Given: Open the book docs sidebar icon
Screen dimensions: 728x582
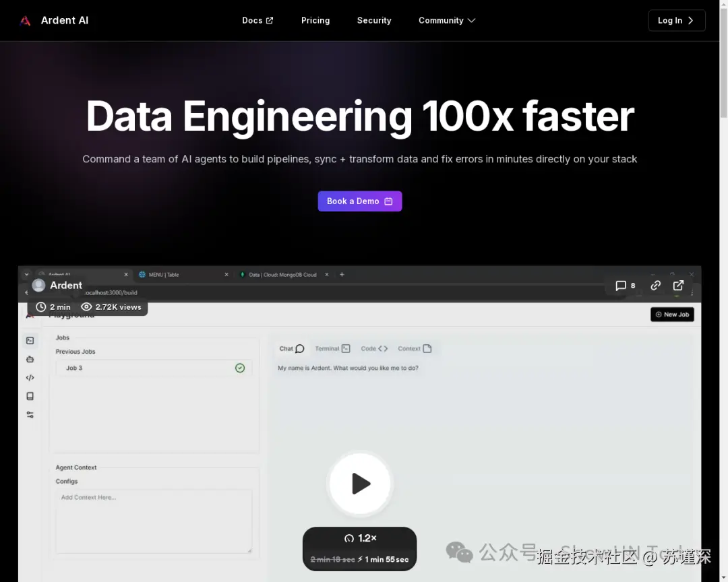Looking at the screenshot, I should pos(30,396).
